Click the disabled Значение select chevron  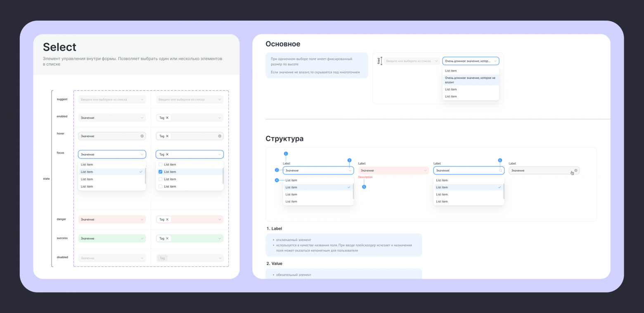tap(142, 258)
